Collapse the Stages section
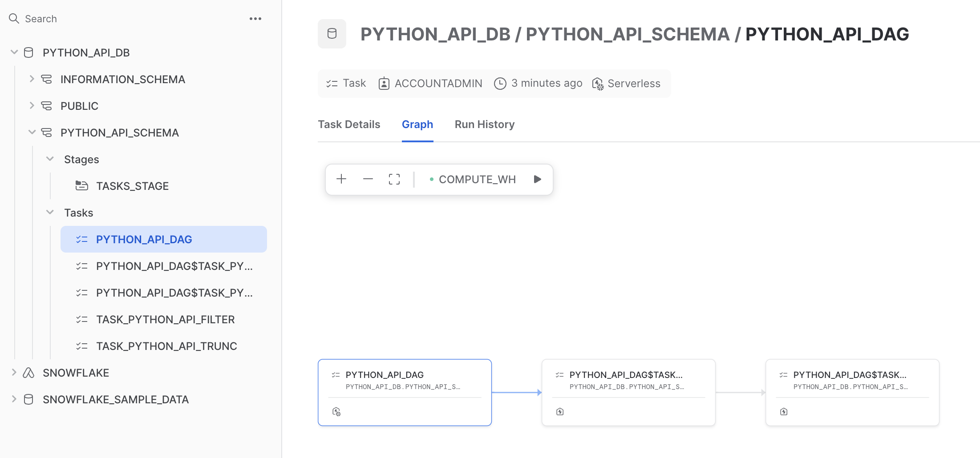 tap(50, 159)
